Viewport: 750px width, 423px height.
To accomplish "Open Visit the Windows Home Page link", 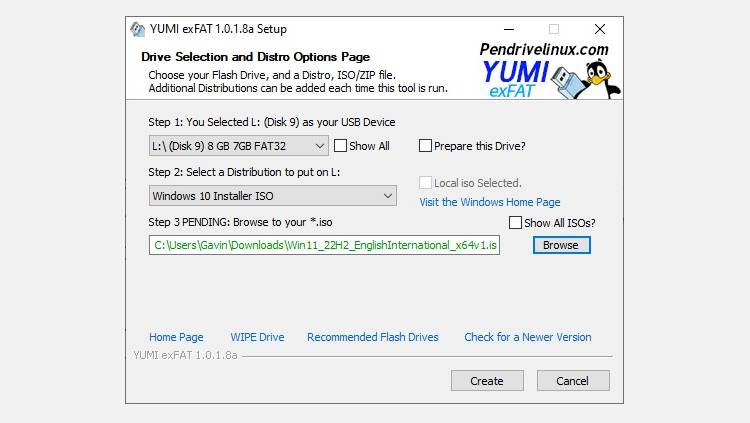I will tap(490, 202).
